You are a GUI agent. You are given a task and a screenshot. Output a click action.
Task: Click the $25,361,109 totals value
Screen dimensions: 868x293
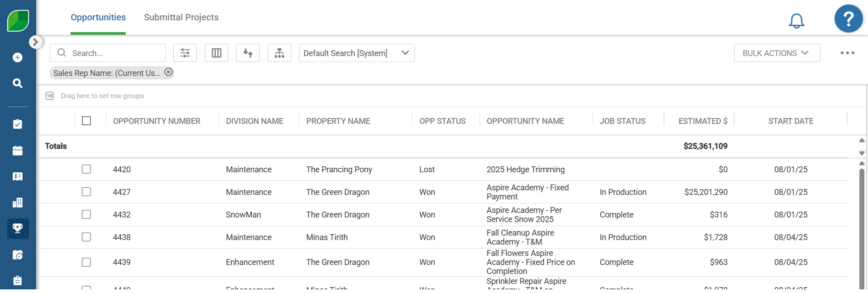[x=706, y=146]
